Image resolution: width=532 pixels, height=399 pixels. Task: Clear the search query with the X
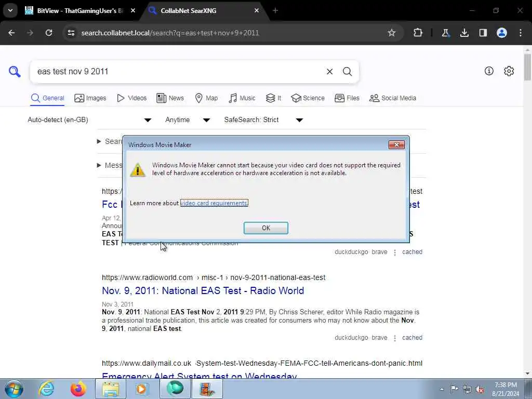click(x=329, y=72)
